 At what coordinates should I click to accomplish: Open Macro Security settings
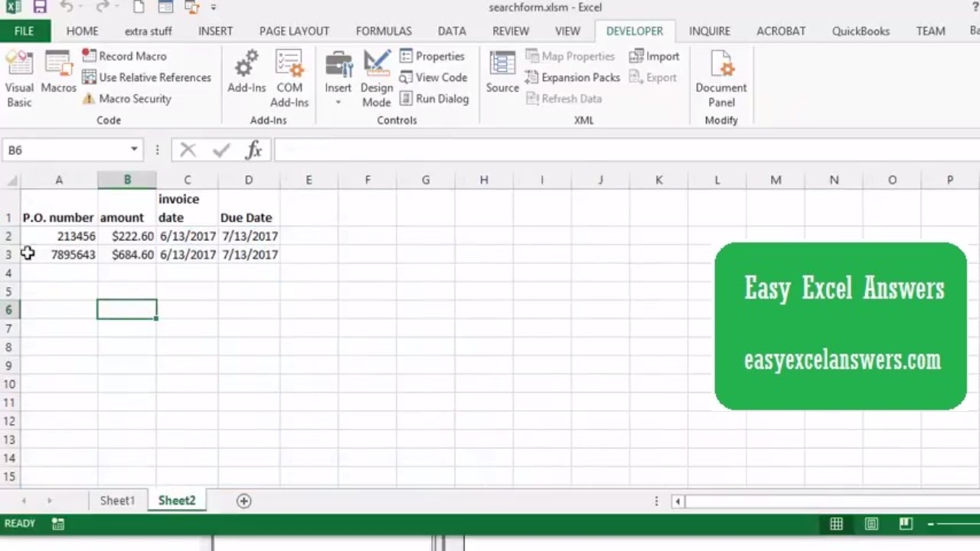127,99
